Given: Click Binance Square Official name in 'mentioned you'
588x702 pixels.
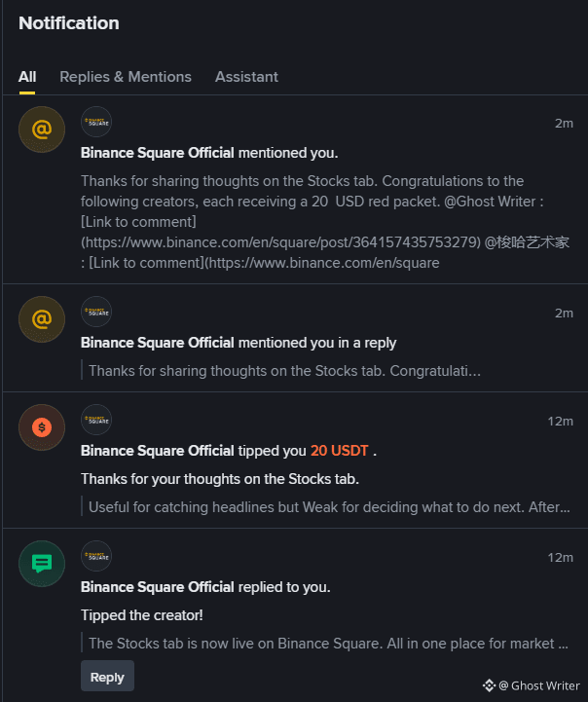Looking at the screenshot, I should point(157,153).
